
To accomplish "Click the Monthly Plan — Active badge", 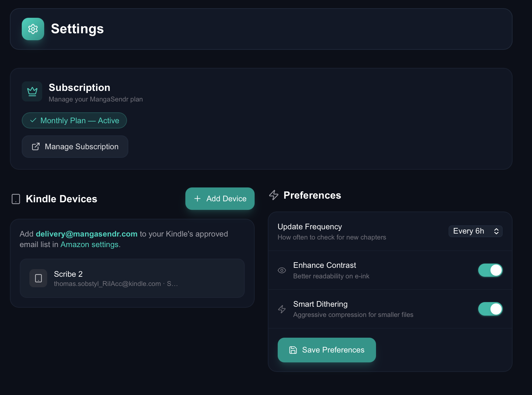I will tap(74, 121).
